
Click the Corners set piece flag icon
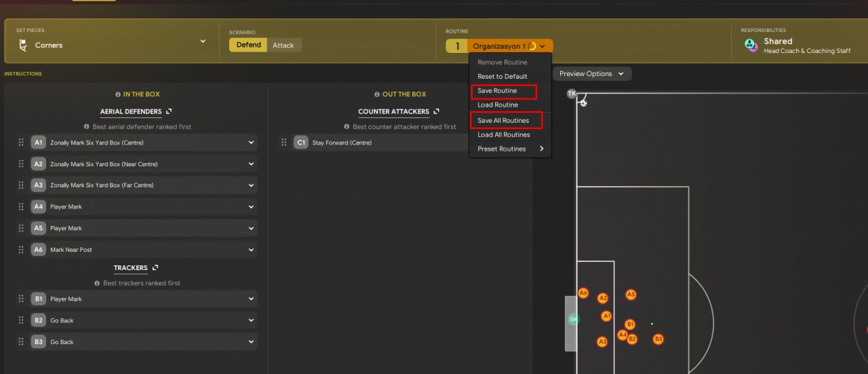[x=22, y=45]
